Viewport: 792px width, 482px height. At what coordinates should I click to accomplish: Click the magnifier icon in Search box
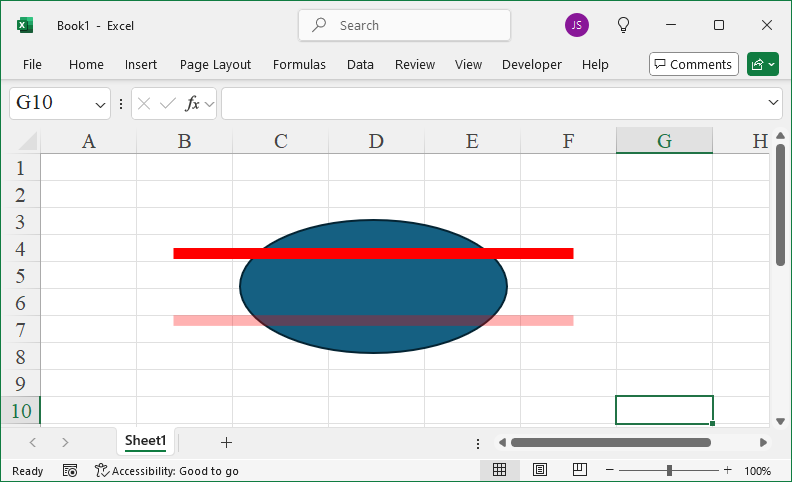[319, 25]
